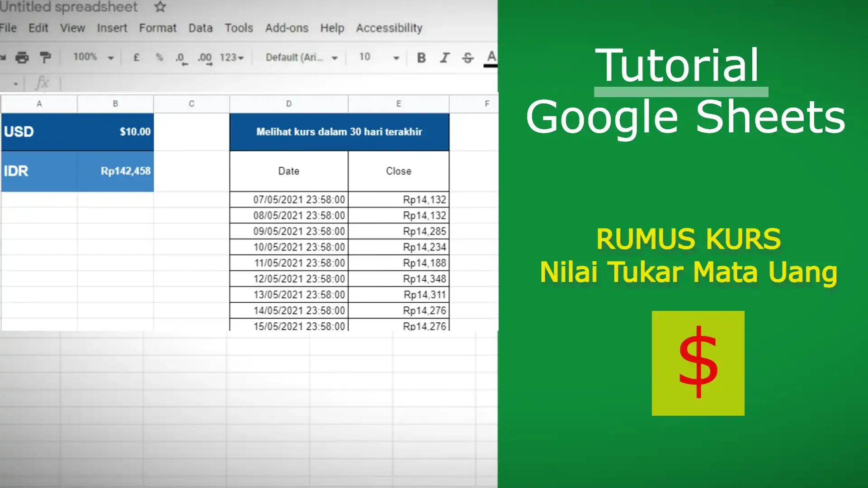Open the font size 10 dropdown

tap(379, 57)
